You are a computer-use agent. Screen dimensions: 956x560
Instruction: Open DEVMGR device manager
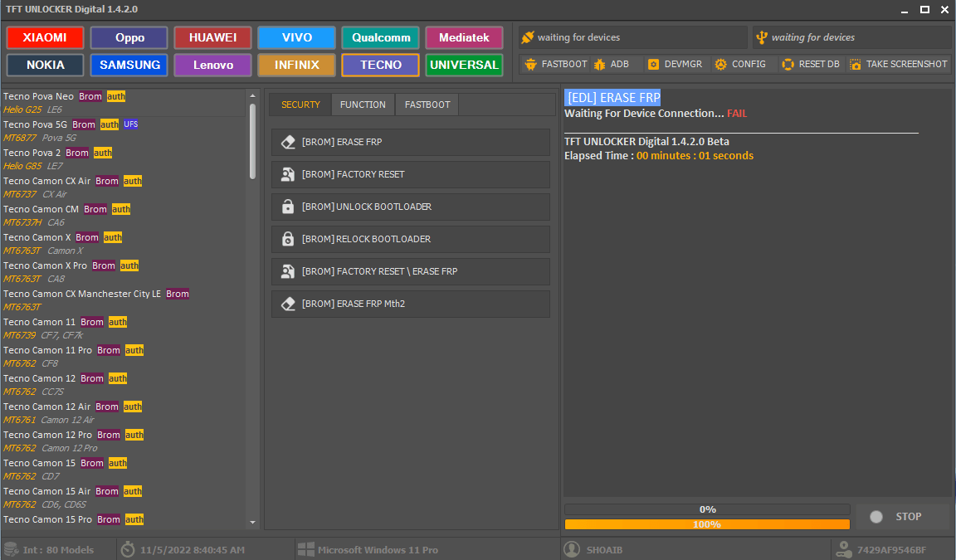pyautogui.click(x=653, y=64)
